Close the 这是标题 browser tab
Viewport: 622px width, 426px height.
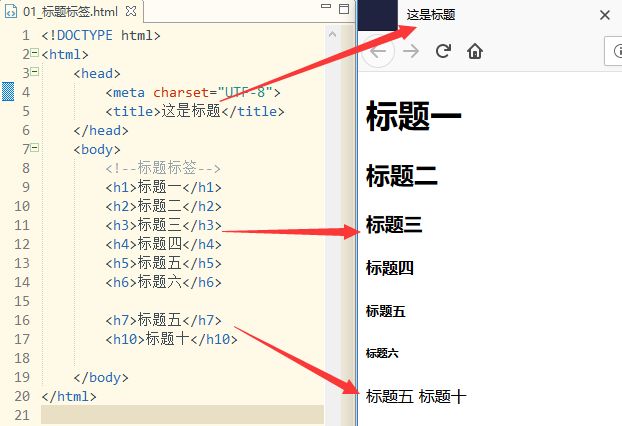click(605, 15)
